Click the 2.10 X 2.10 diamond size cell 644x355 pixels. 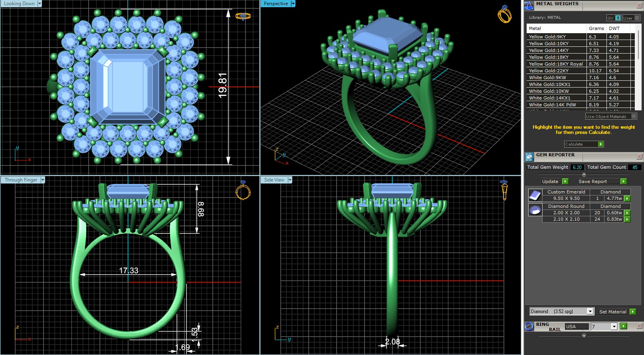pos(566,219)
